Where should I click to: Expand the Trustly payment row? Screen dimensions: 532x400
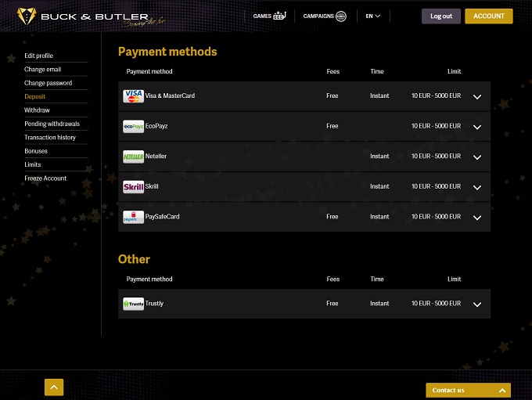(x=477, y=305)
